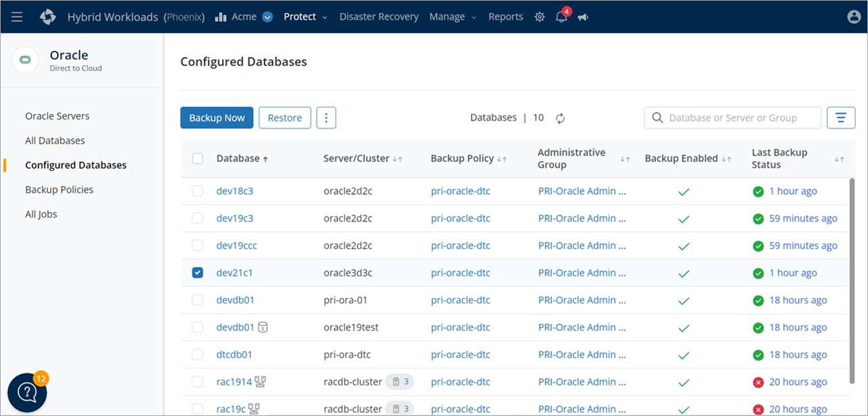Click the search magnifier icon

[x=657, y=118]
